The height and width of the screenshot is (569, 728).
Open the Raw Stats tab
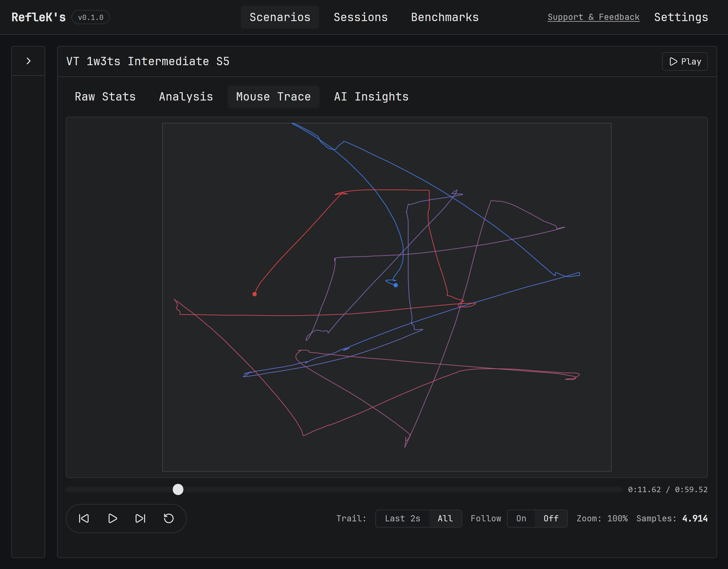coord(105,97)
